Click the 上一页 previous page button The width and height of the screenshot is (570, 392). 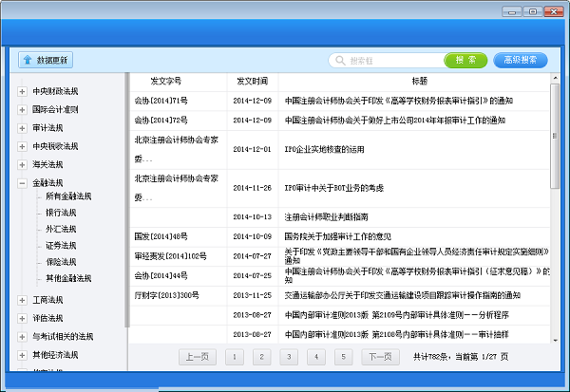[198, 357]
